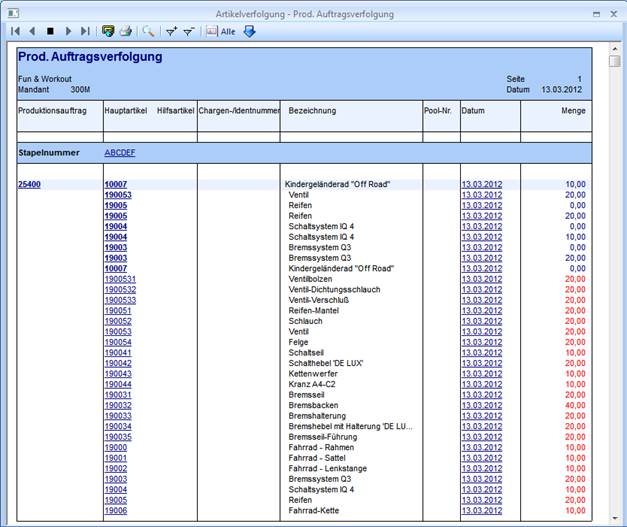
Task: Jump to the first report page
Action: click(x=15, y=32)
